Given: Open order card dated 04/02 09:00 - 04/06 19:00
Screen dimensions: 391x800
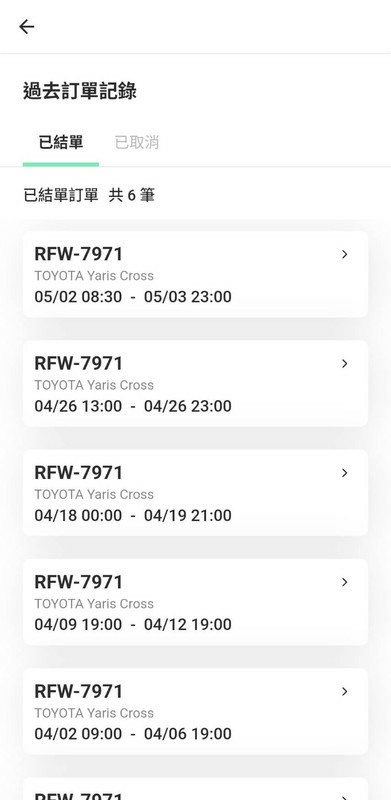Looking at the screenshot, I should point(196,711).
